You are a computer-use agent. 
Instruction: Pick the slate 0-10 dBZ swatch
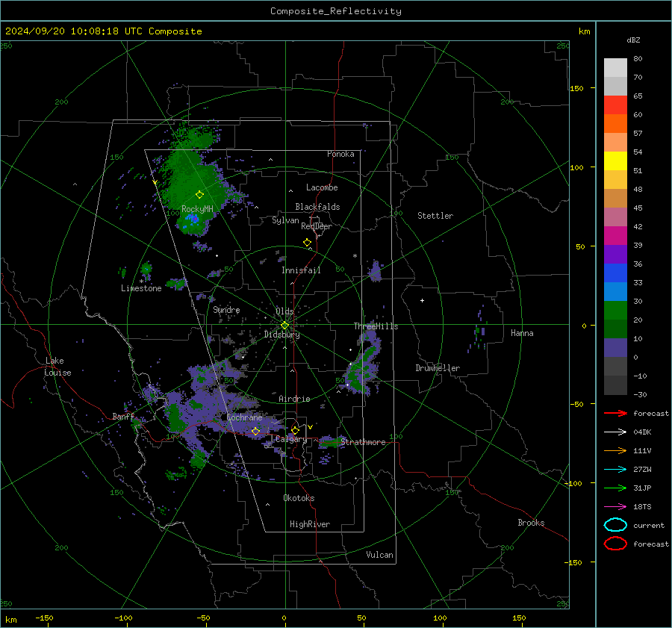coord(615,348)
